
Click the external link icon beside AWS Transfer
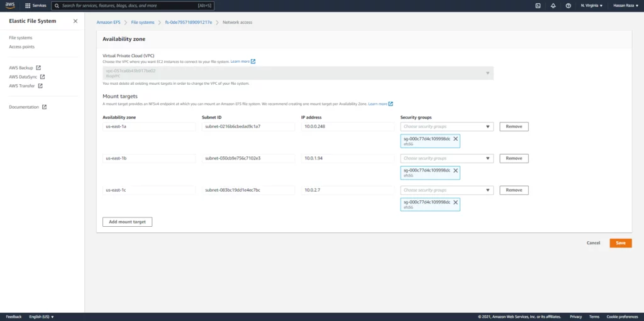pyautogui.click(x=40, y=86)
